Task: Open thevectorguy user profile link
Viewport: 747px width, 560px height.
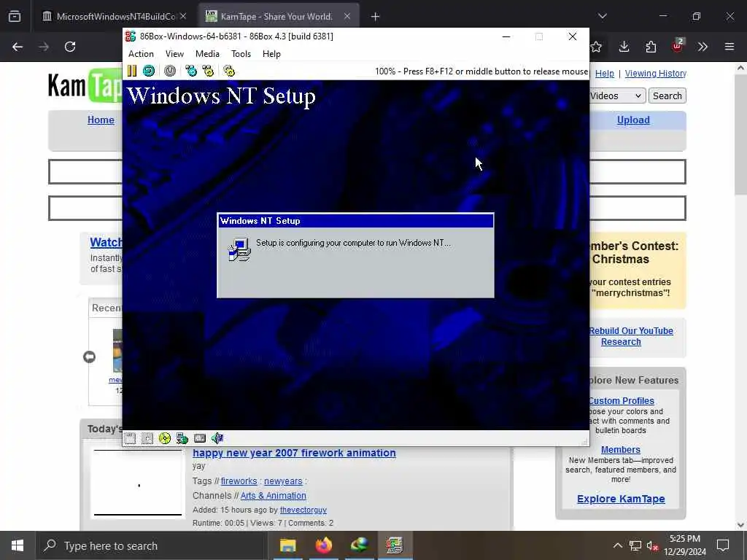Action: pyautogui.click(x=303, y=510)
